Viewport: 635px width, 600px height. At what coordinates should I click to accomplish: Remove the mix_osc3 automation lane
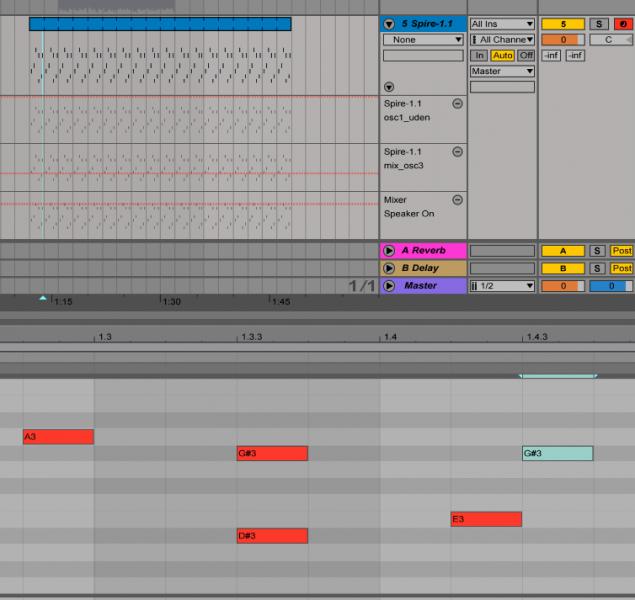click(x=457, y=152)
